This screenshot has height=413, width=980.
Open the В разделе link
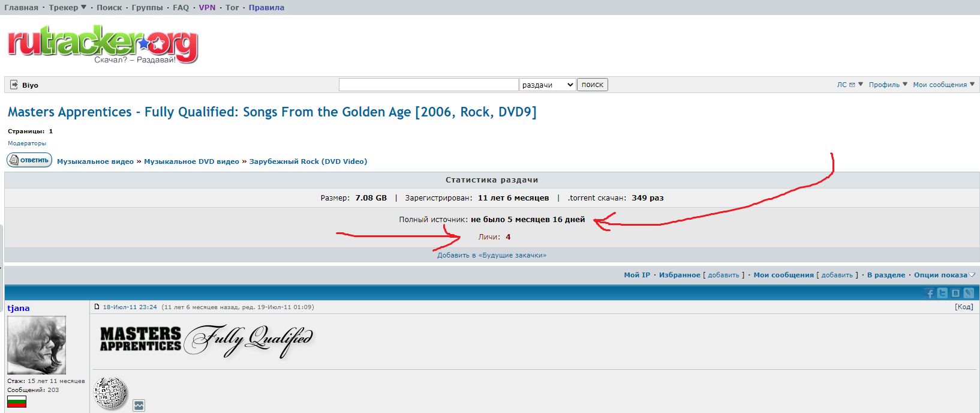pyautogui.click(x=886, y=275)
